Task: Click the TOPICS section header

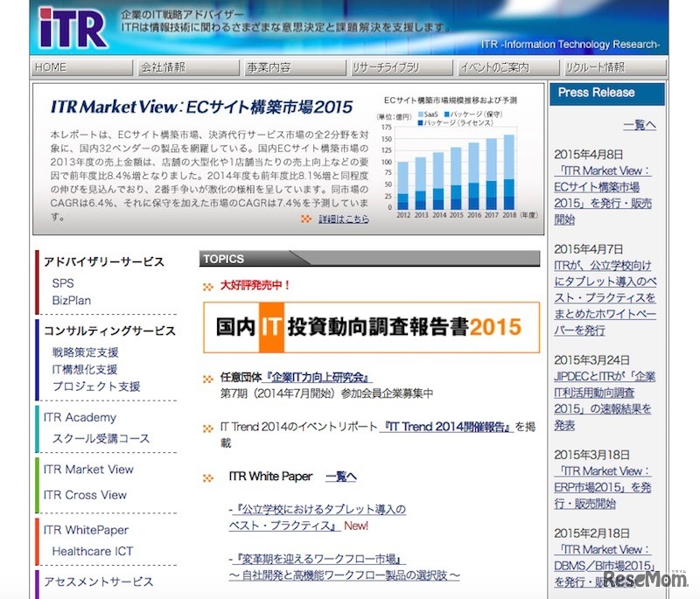Action: point(369,259)
